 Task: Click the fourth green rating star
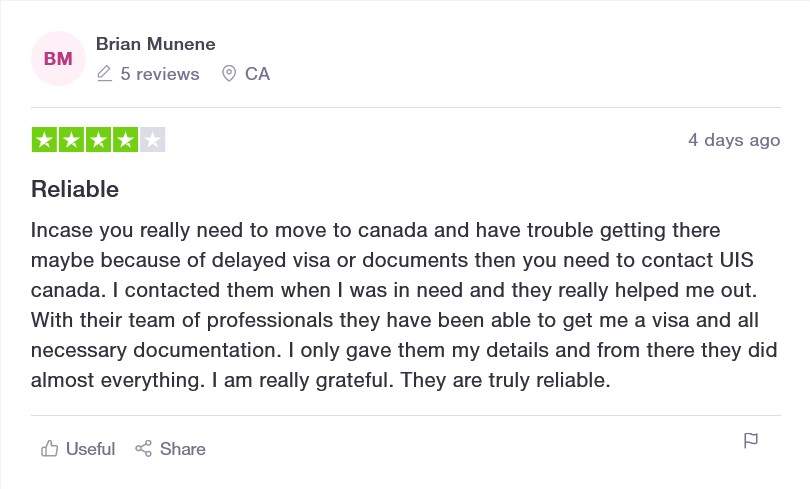pyautogui.click(x=125, y=139)
